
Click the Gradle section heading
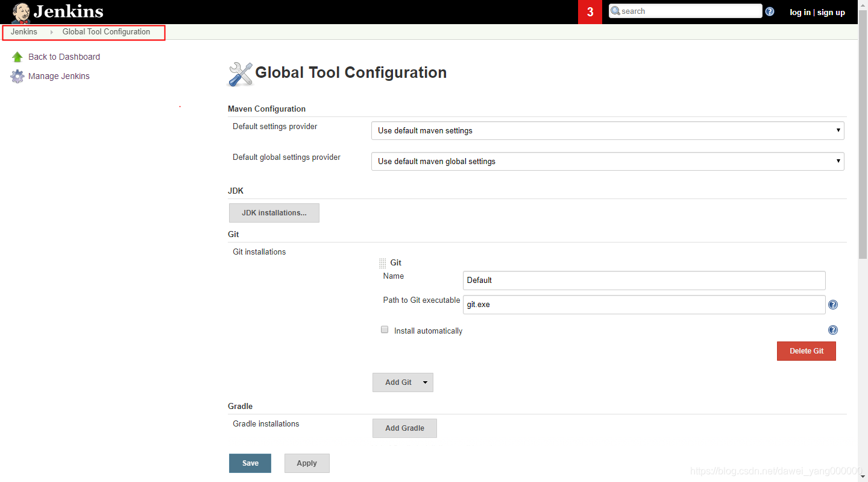click(240, 407)
